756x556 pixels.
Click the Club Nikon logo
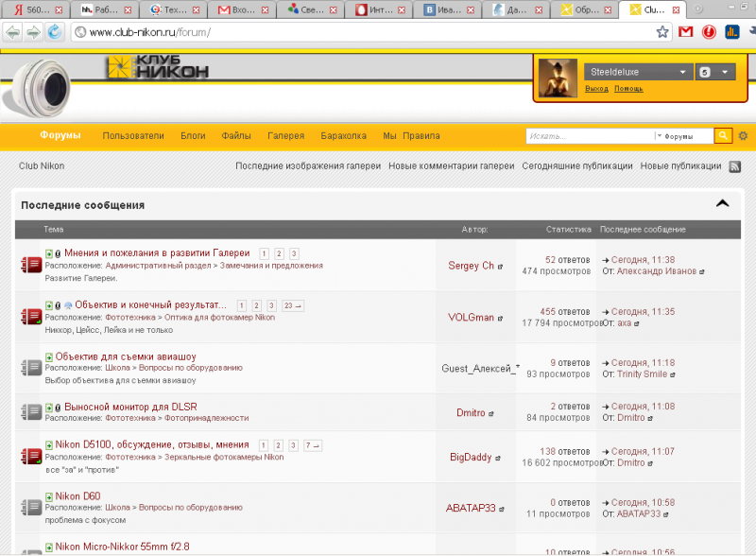coord(158,66)
